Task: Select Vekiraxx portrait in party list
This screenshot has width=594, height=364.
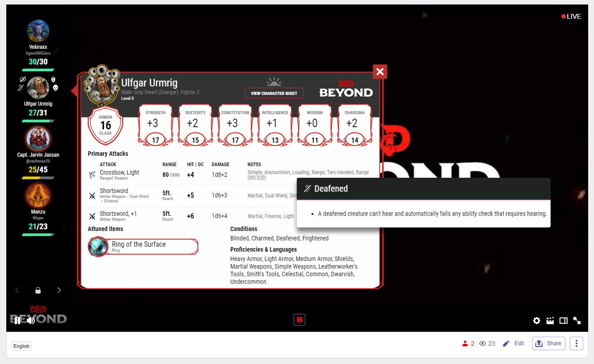Action: pyautogui.click(x=38, y=31)
